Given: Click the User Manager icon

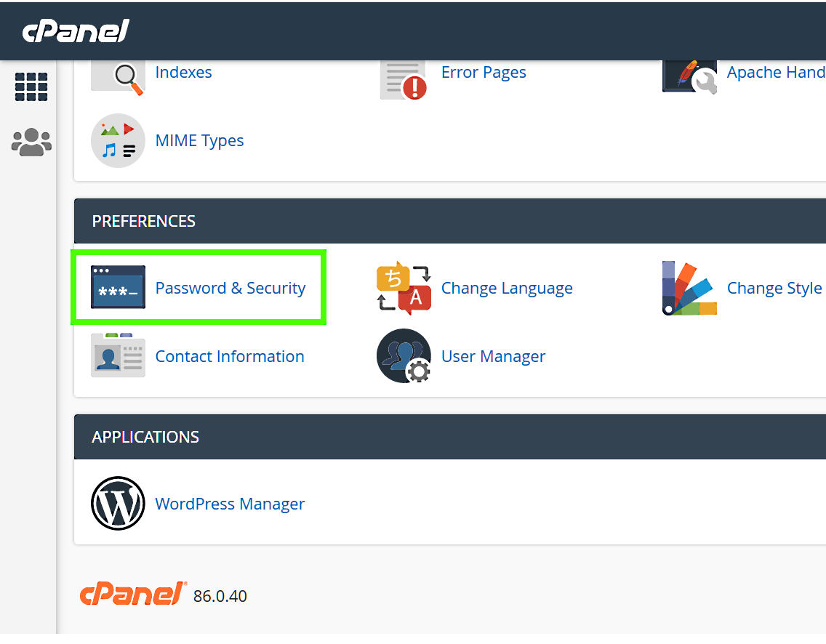Looking at the screenshot, I should [x=404, y=356].
